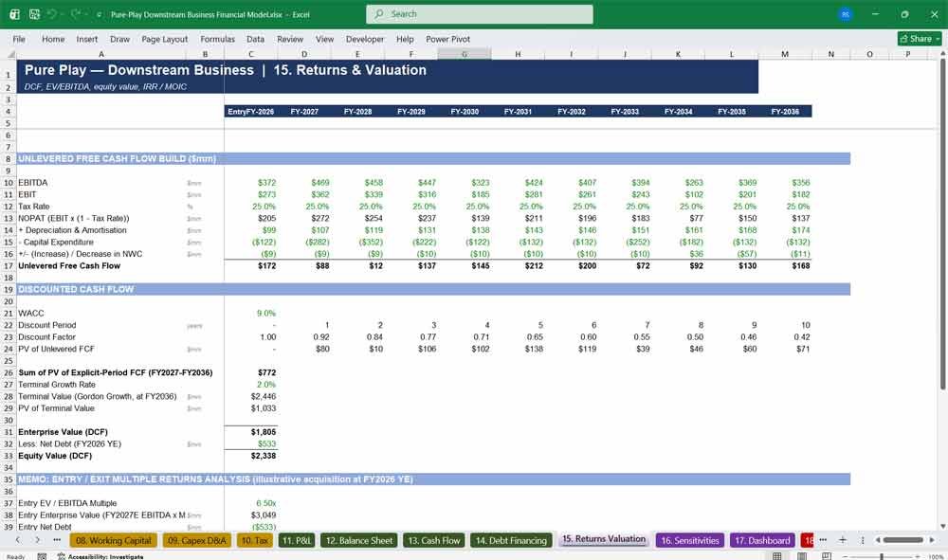
Task: Click the scroll down arrow of vertical scrollbar
Action: click(942, 527)
